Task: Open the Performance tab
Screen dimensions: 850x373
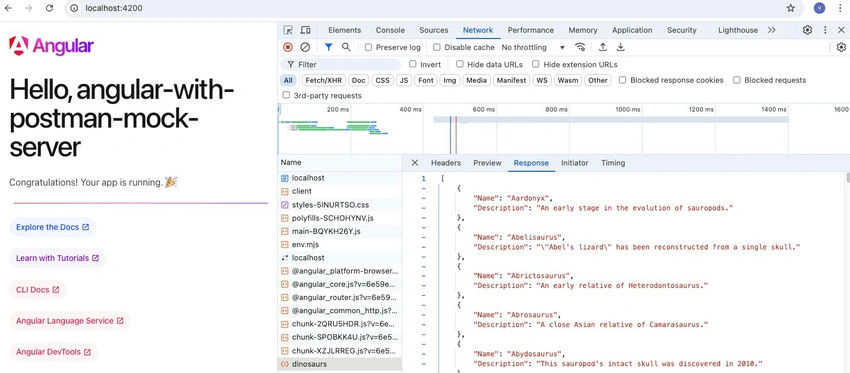Action: click(x=531, y=30)
